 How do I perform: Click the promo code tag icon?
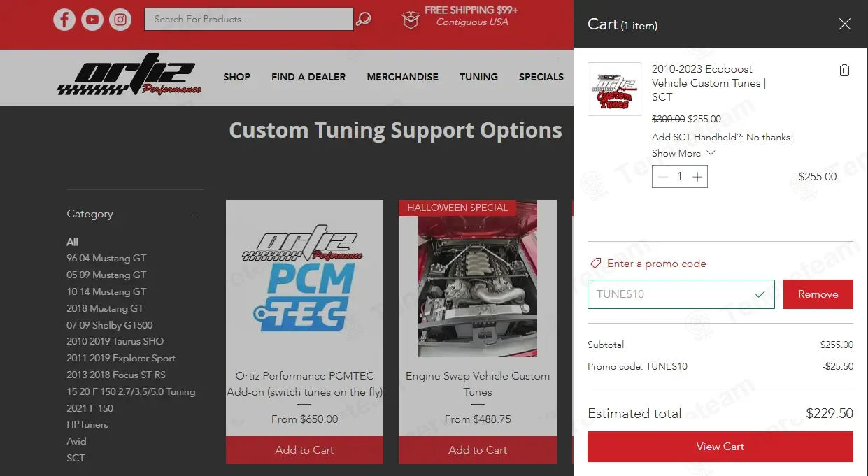pyautogui.click(x=595, y=264)
